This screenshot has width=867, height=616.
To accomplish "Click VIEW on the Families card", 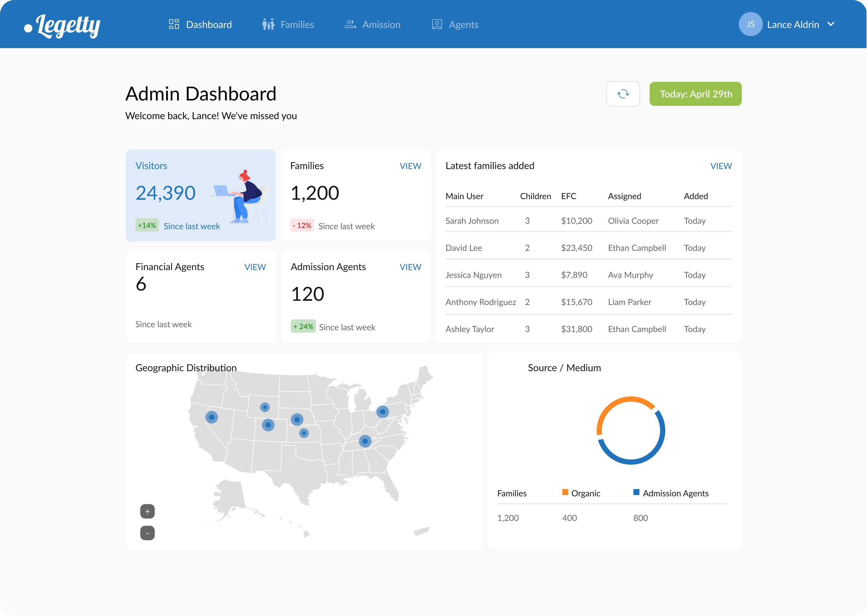I will pyautogui.click(x=410, y=166).
